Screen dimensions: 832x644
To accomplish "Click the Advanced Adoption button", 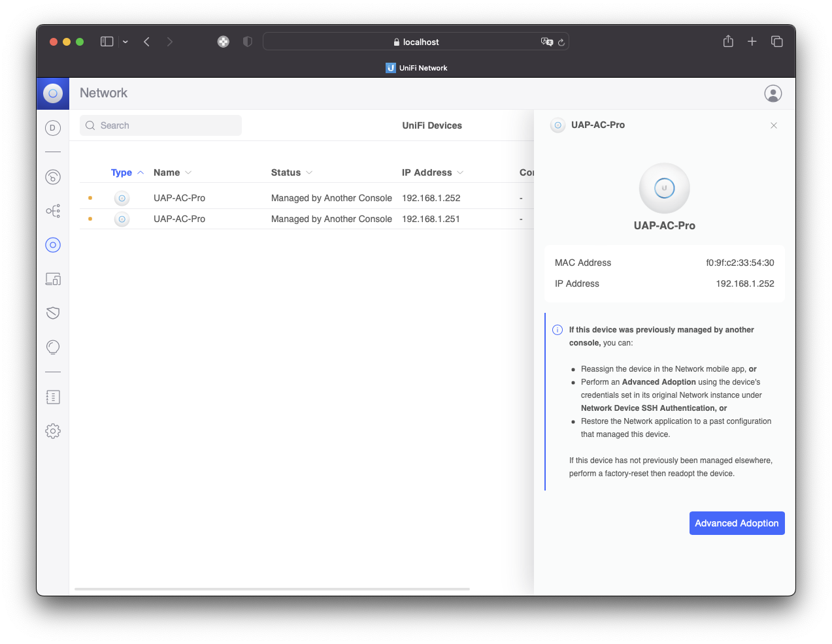I will click(737, 523).
